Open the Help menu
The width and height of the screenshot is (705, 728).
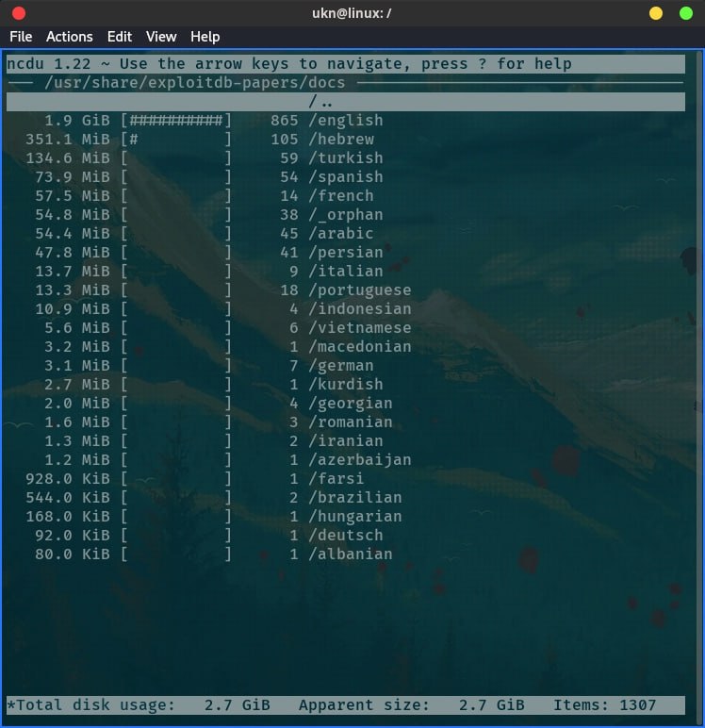click(205, 37)
